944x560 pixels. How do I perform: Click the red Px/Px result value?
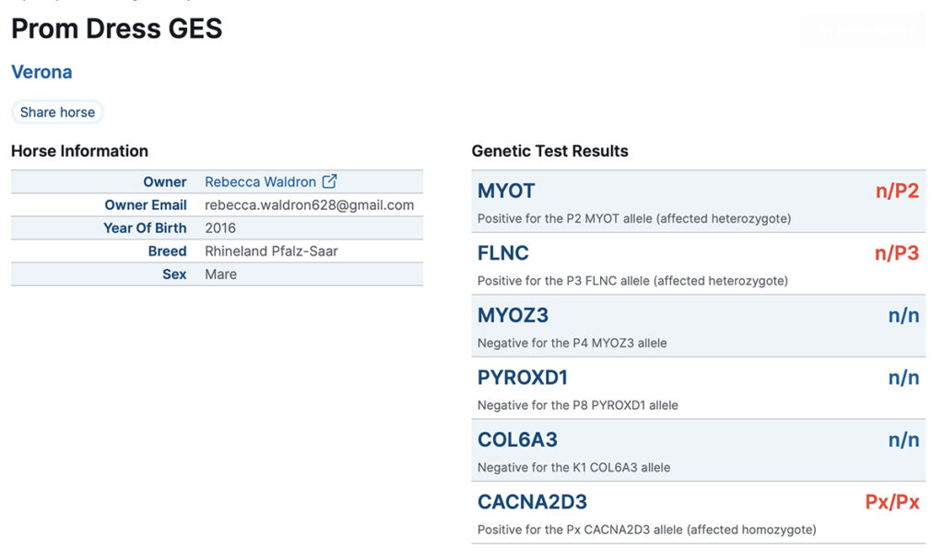891,502
